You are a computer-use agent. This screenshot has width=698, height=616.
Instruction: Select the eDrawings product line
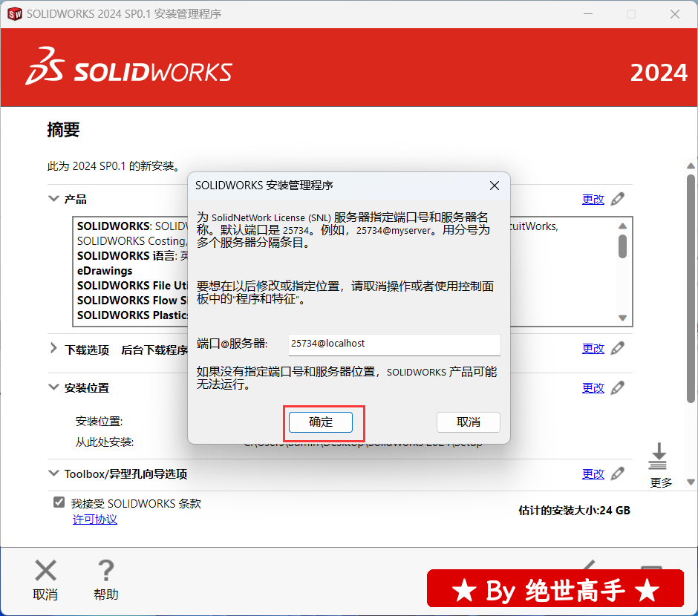tap(105, 270)
